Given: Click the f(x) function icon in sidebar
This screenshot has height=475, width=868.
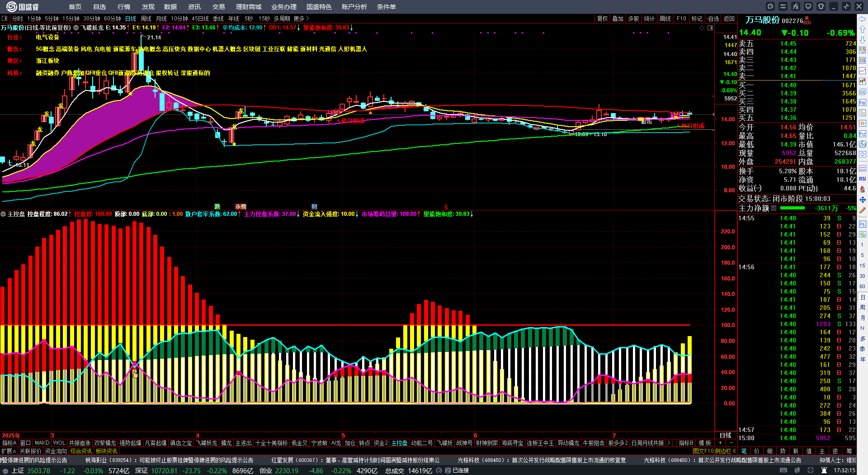Looking at the screenshot, I should point(863,144).
